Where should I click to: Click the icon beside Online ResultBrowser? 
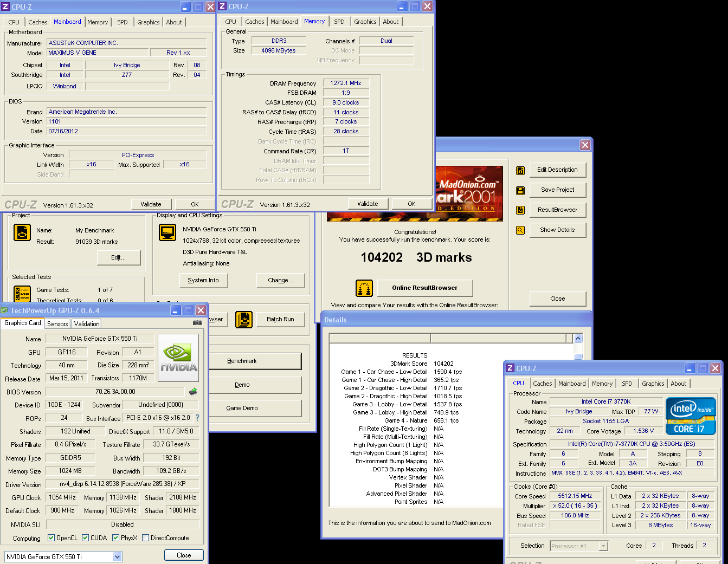[x=364, y=288]
